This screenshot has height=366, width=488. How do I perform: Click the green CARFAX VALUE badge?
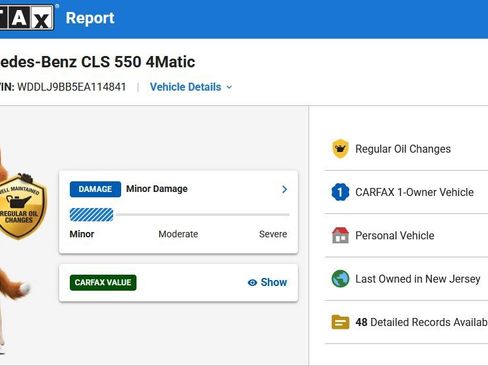click(x=103, y=282)
